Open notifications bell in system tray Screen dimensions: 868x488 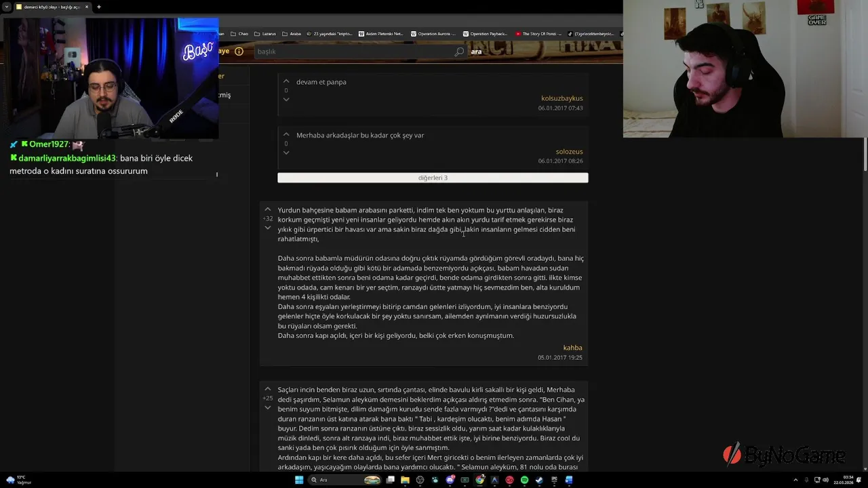(x=859, y=480)
